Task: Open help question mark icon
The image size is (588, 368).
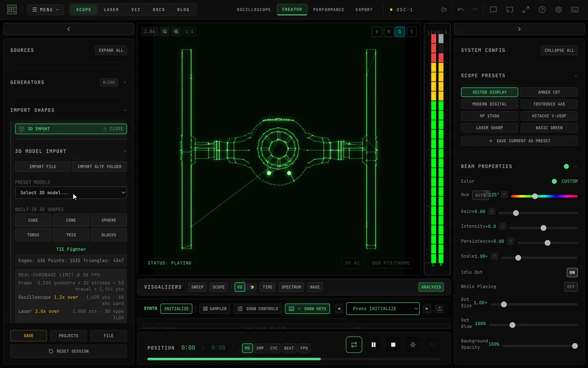Action: pyautogui.click(x=542, y=10)
